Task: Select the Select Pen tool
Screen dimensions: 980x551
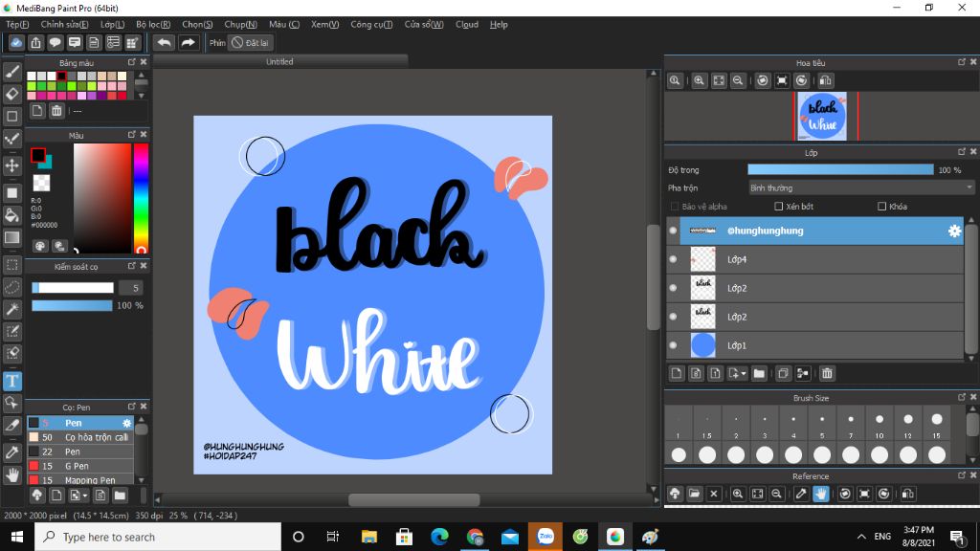Action: (x=11, y=331)
